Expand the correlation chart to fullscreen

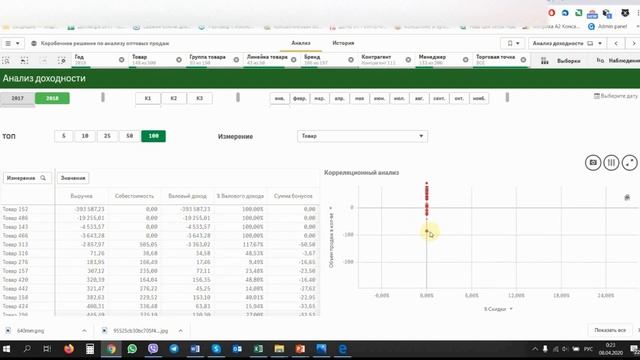629,162
